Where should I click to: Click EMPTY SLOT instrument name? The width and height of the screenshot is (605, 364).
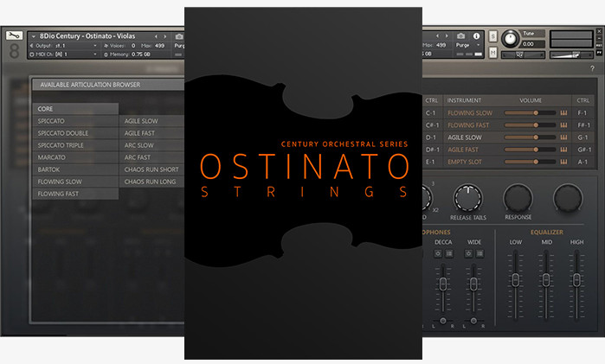pyautogui.click(x=465, y=162)
